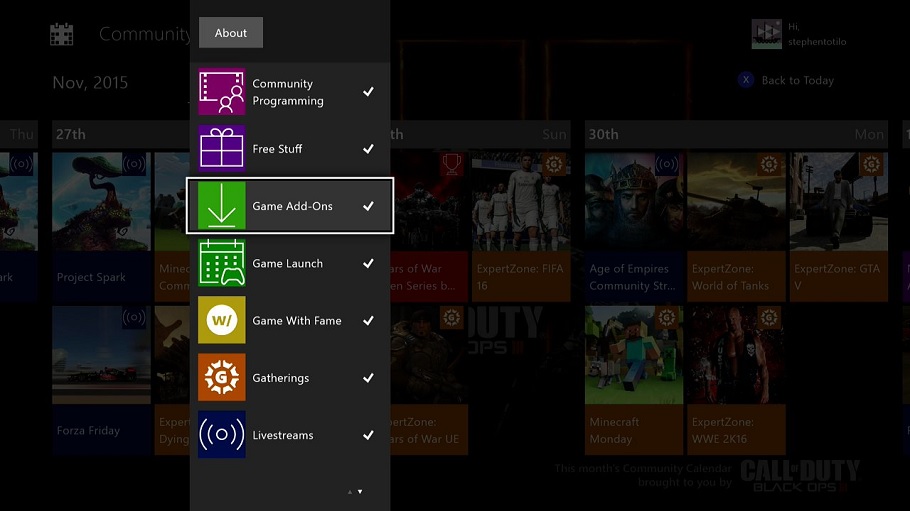The image size is (910, 511).
Task: Click the Game Launch label
Action: pyautogui.click(x=287, y=263)
